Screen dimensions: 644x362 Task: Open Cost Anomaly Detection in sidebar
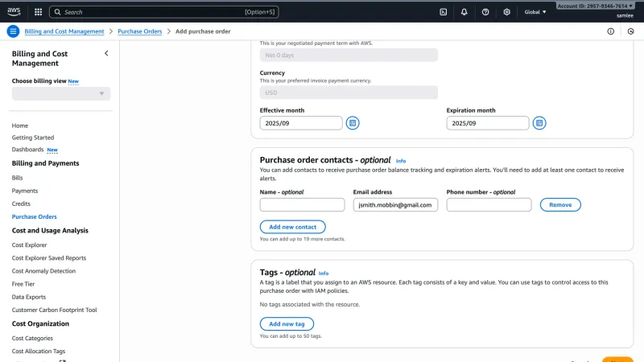pyautogui.click(x=43, y=271)
